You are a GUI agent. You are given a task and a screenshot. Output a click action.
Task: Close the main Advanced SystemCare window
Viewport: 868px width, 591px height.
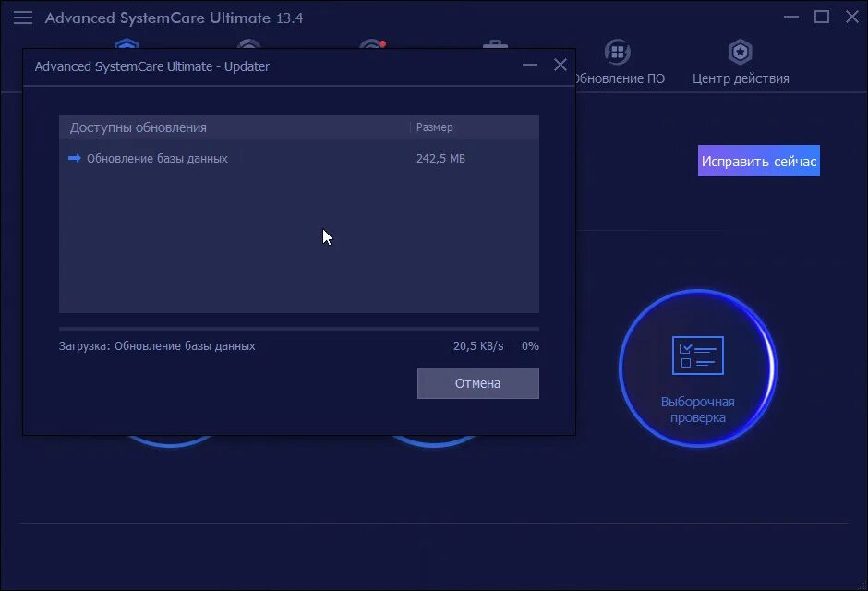coord(852,18)
